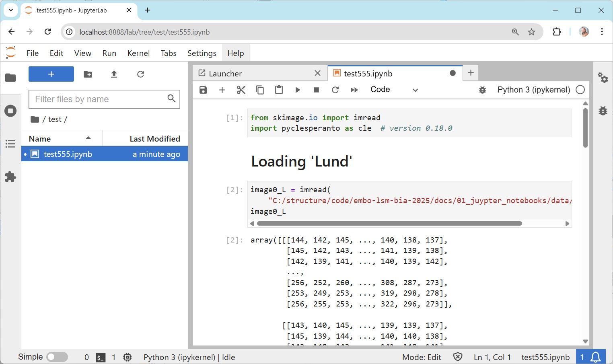Select test555.ipynb in file list

(105, 154)
